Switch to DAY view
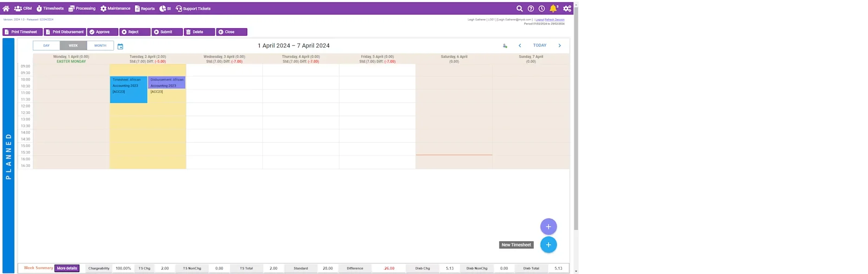Image resolution: width=868 pixels, height=274 pixels. point(46,45)
